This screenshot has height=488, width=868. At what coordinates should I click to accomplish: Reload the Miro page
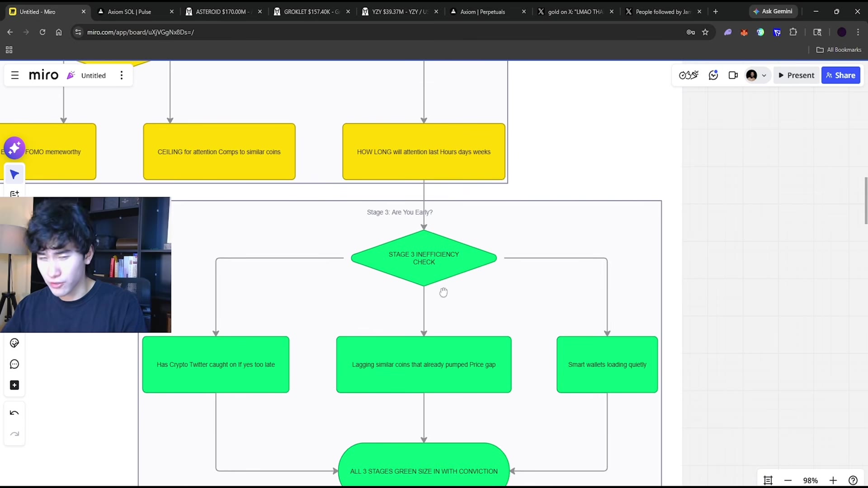(x=42, y=32)
